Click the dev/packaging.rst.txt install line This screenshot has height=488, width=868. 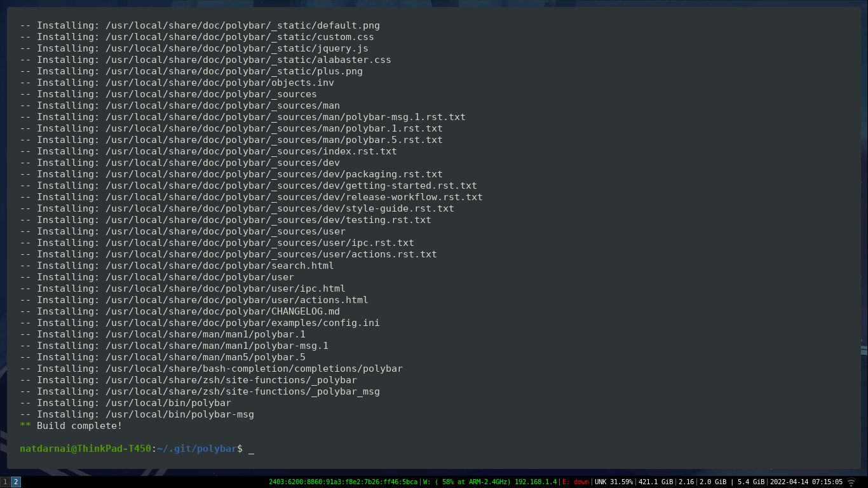[x=231, y=174]
